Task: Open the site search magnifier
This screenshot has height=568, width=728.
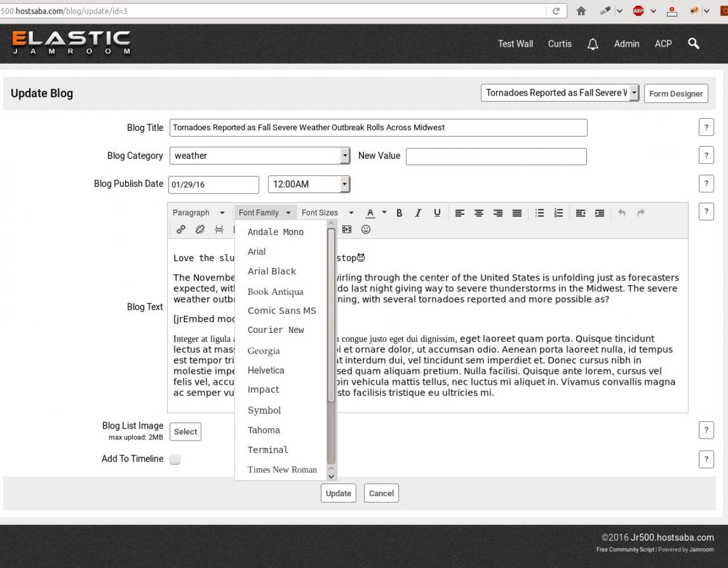Action: (693, 44)
